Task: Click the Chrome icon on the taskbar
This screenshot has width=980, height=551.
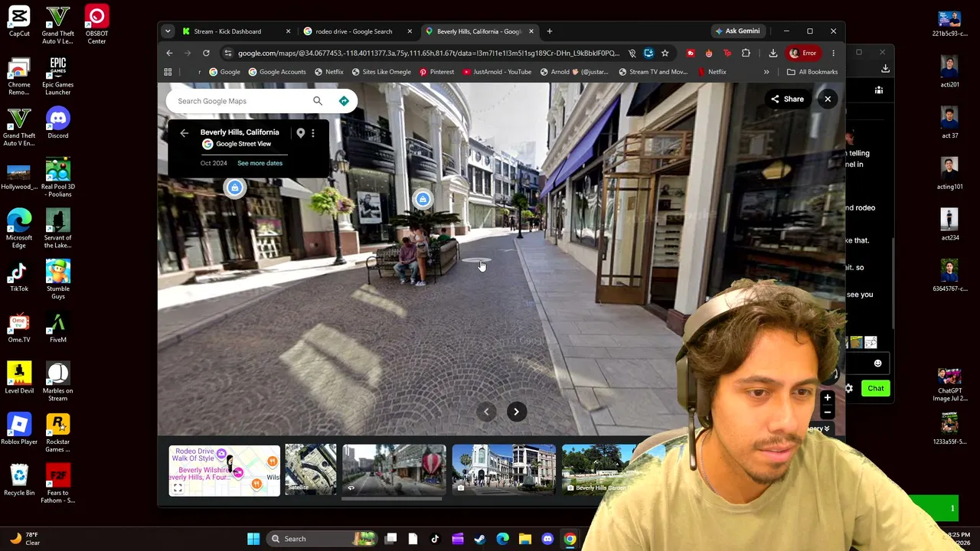Action: pyautogui.click(x=570, y=539)
